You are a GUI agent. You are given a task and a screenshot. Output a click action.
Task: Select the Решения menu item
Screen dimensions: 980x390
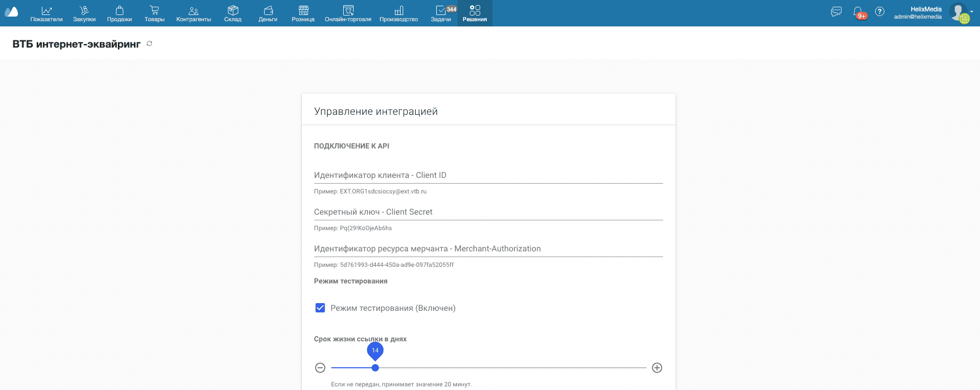pos(475,13)
